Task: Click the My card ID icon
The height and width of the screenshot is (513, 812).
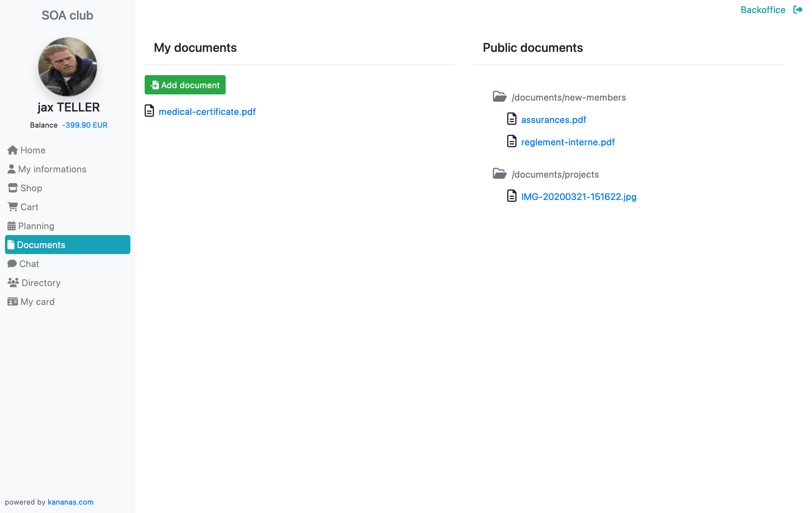Action: point(12,302)
